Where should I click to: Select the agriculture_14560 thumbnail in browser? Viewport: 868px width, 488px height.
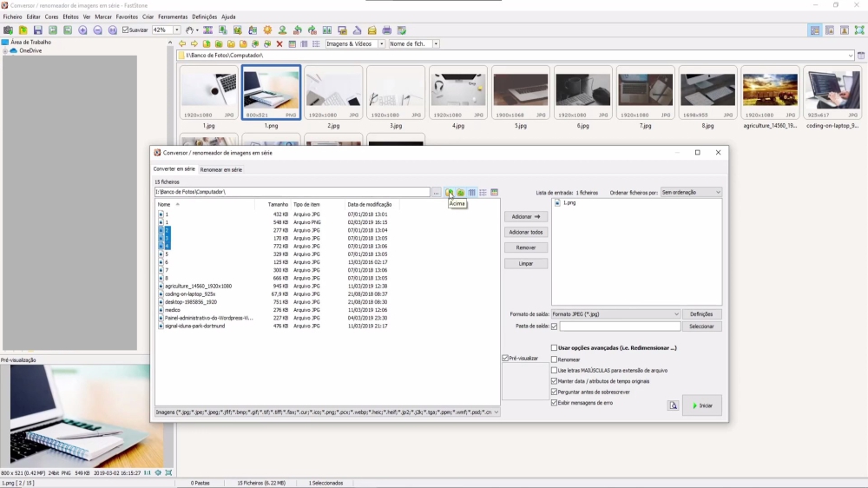click(770, 93)
